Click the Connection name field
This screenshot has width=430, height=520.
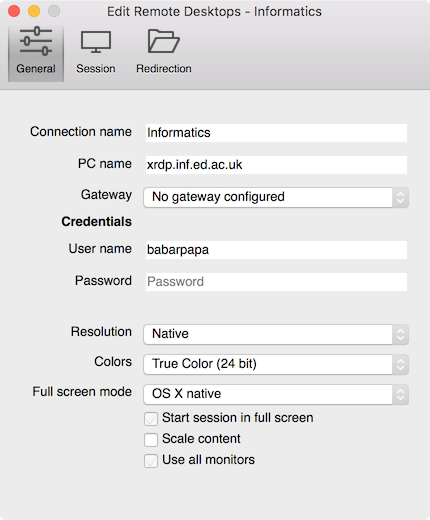276,133
